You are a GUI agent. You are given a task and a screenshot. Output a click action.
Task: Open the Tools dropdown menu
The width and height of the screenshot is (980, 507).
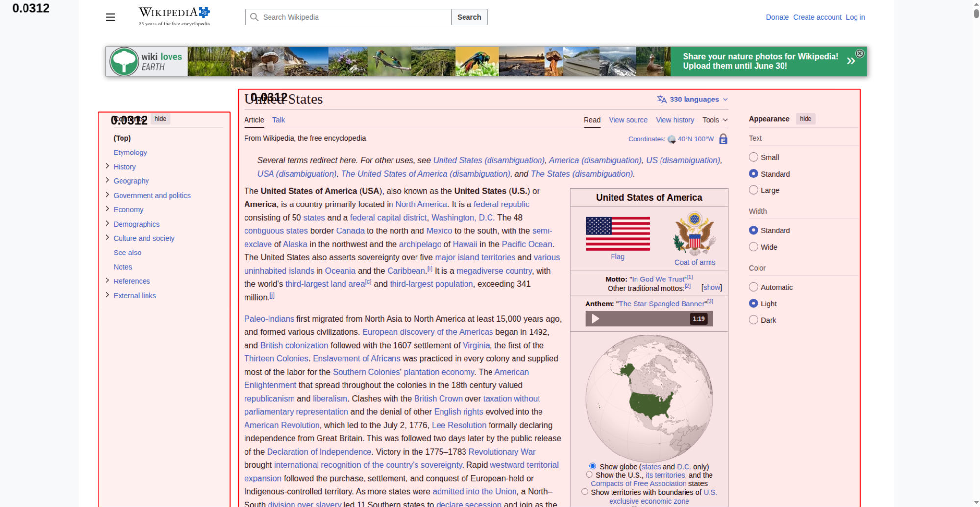[715, 120]
